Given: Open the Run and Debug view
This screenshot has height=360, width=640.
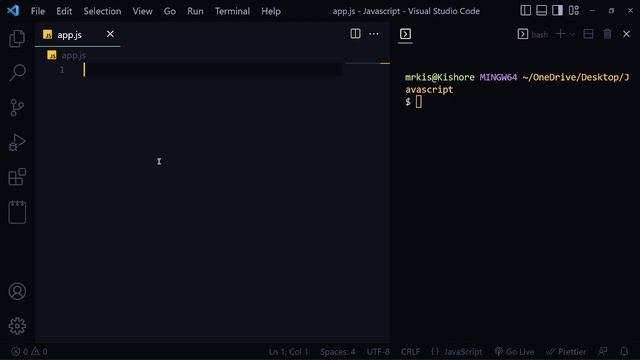Looking at the screenshot, I should (17, 142).
